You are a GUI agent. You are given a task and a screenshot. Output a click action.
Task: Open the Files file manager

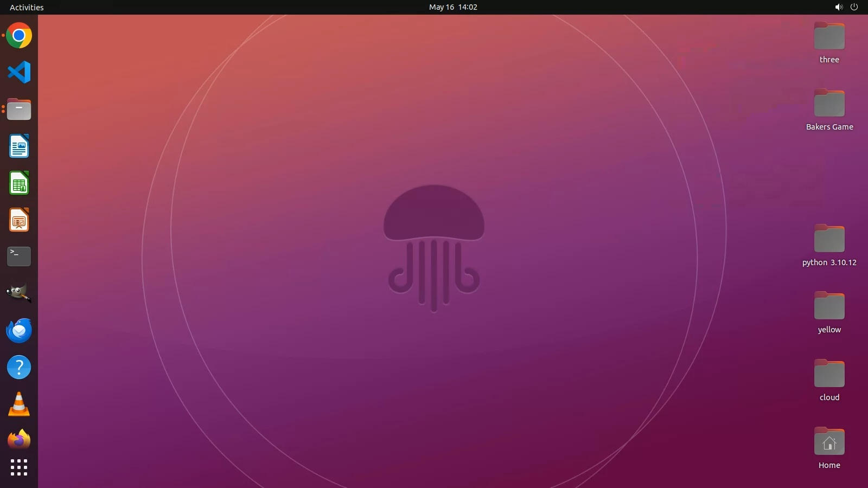(19, 110)
